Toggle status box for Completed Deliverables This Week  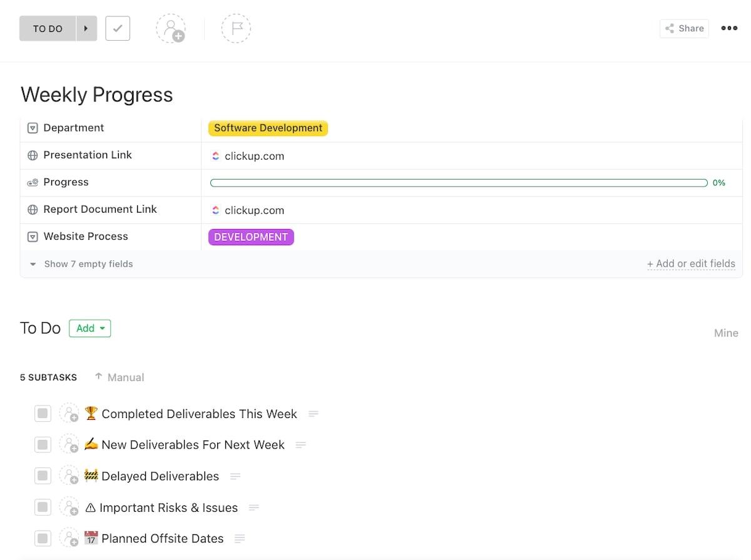click(43, 414)
